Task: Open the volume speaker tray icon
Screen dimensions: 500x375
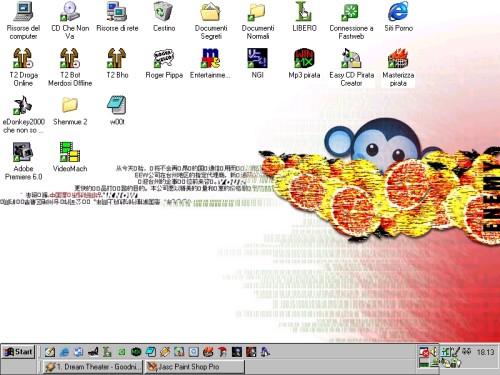Action: [434, 351]
